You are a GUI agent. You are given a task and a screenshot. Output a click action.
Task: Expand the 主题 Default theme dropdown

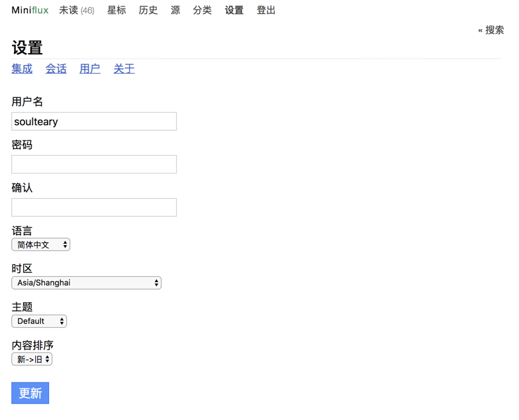click(39, 321)
